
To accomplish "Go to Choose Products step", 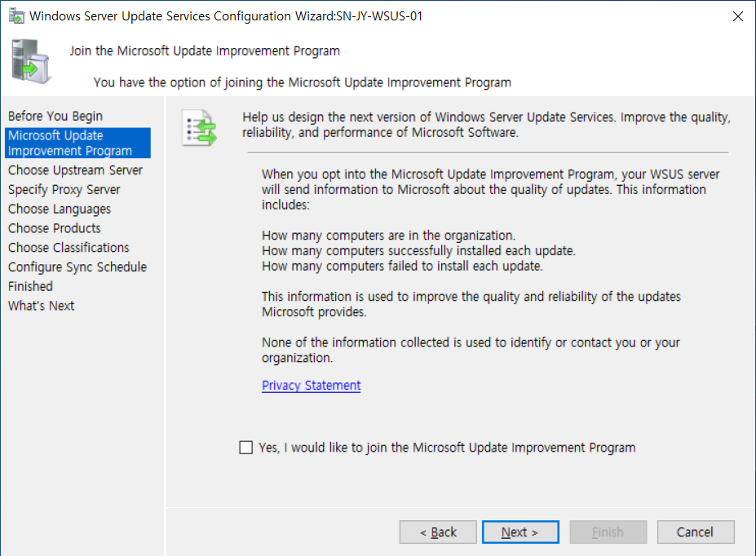I will click(55, 228).
